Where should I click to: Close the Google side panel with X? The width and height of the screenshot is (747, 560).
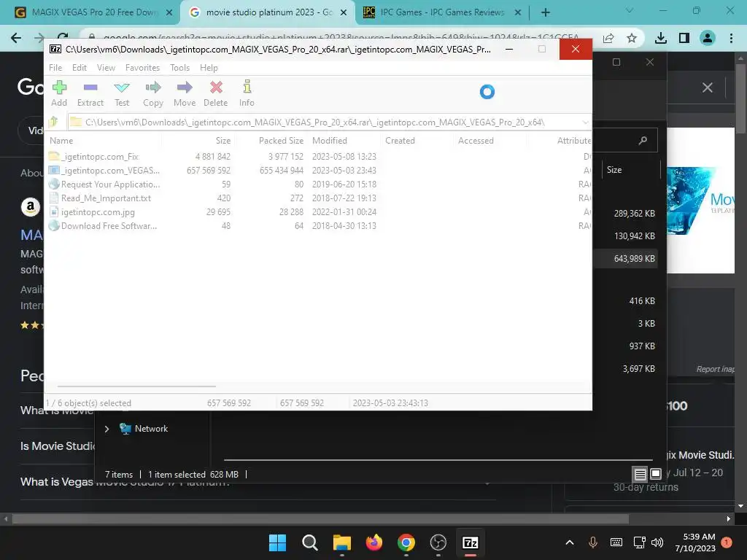pos(708,87)
